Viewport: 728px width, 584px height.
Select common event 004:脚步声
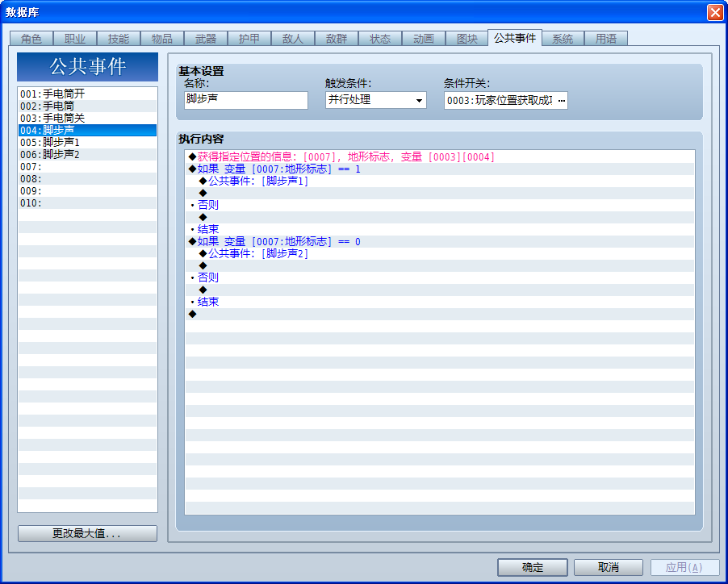point(87,130)
